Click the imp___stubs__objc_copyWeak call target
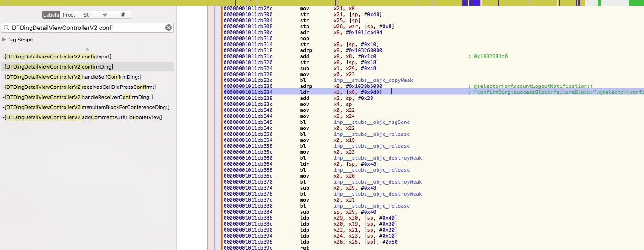The width and height of the screenshot is (644, 250). 373,80
